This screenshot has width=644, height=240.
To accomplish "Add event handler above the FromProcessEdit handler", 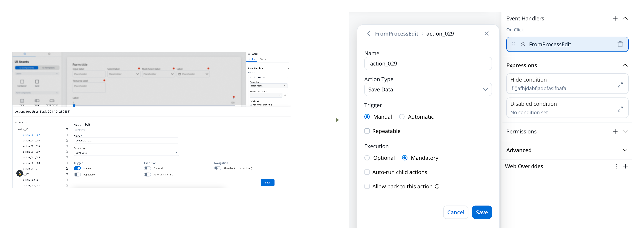I will [x=615, y=18].
